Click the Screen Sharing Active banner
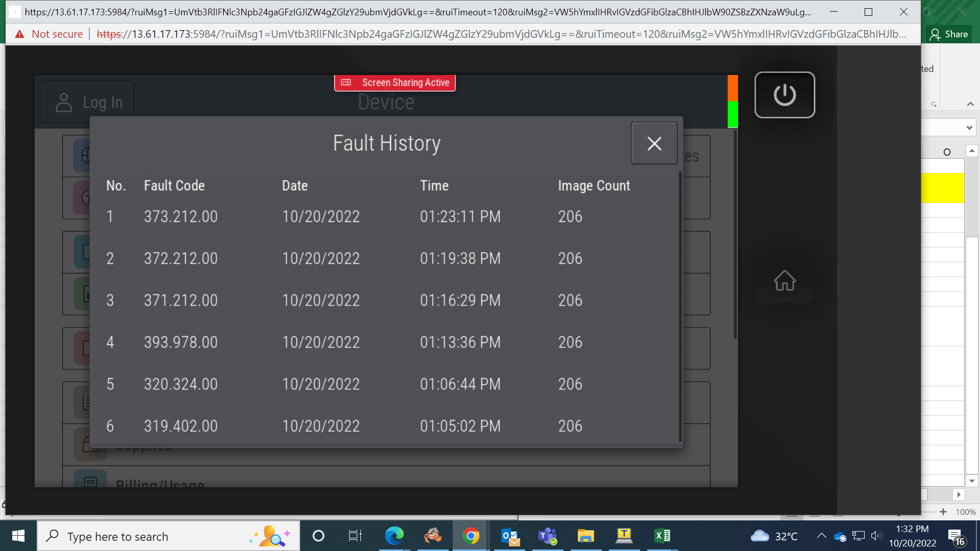Screen dimensions: 980x551 [395, 83]
